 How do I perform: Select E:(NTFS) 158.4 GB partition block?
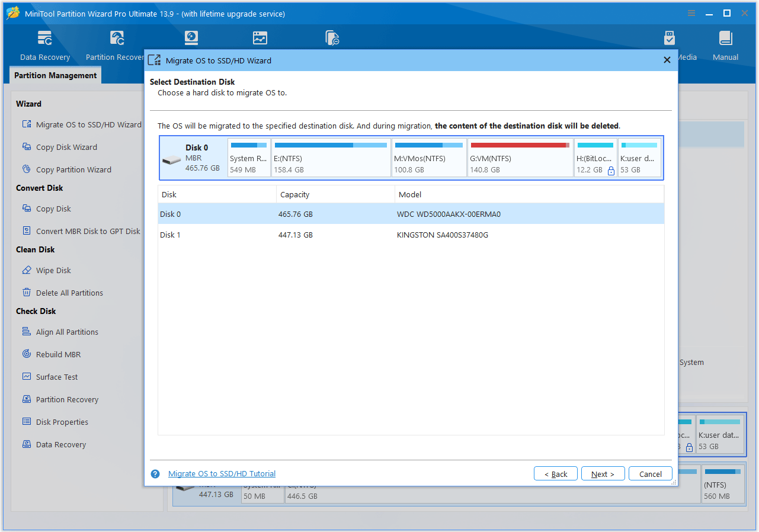331,158
